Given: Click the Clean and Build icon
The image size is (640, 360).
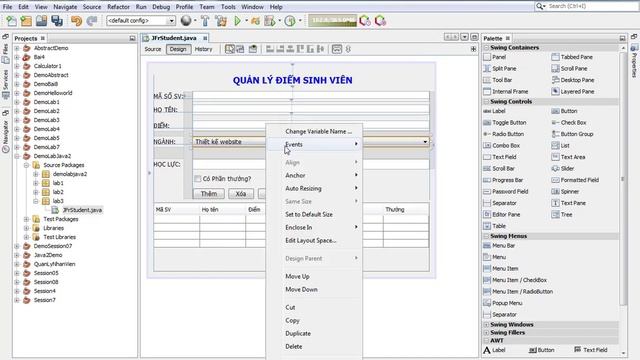Looking at the screenshot, I should click(x=221, y=21).
